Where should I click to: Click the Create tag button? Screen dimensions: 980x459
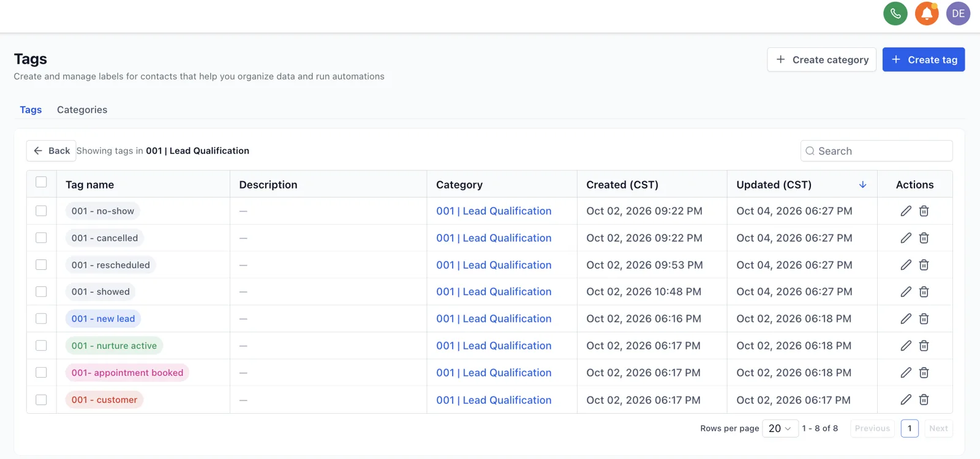pyautogui.click(x=924, y=59)
